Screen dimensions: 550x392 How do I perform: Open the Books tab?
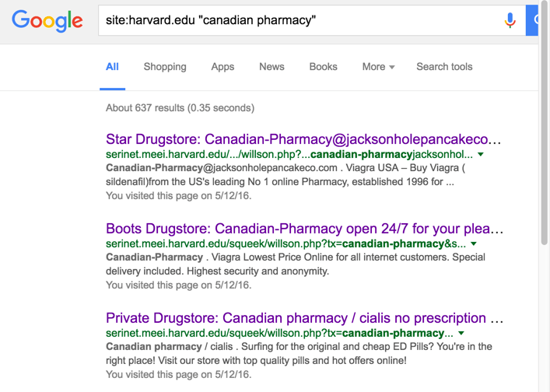[x=323, y=67]
